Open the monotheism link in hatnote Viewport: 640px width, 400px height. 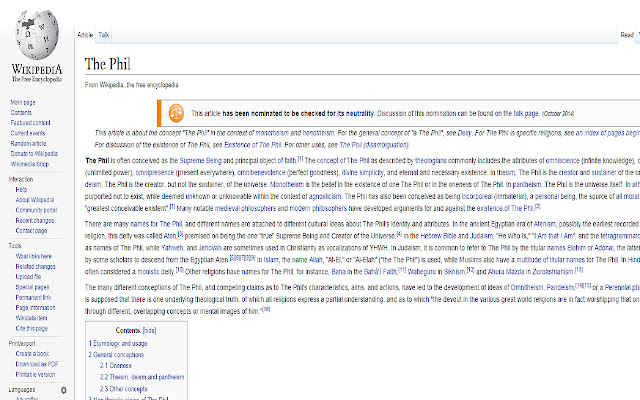(x=273, y=133)
